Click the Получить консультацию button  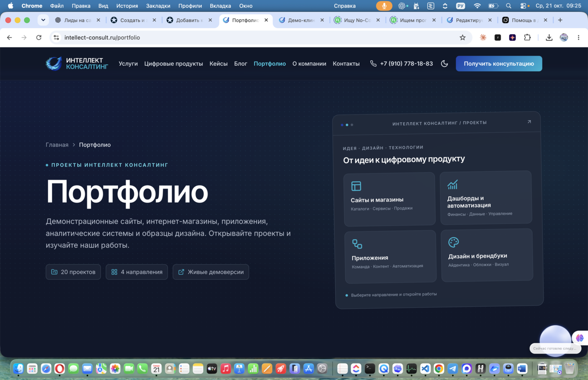(x=499, y=64)
